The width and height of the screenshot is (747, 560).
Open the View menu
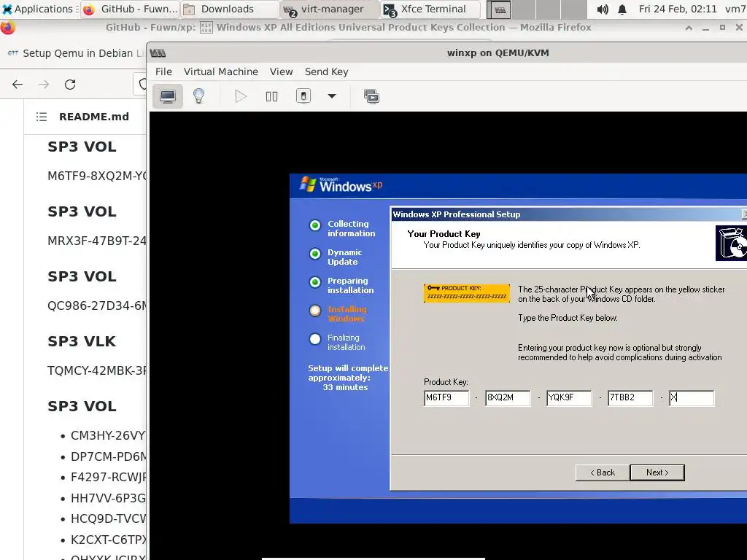(281, 71)
